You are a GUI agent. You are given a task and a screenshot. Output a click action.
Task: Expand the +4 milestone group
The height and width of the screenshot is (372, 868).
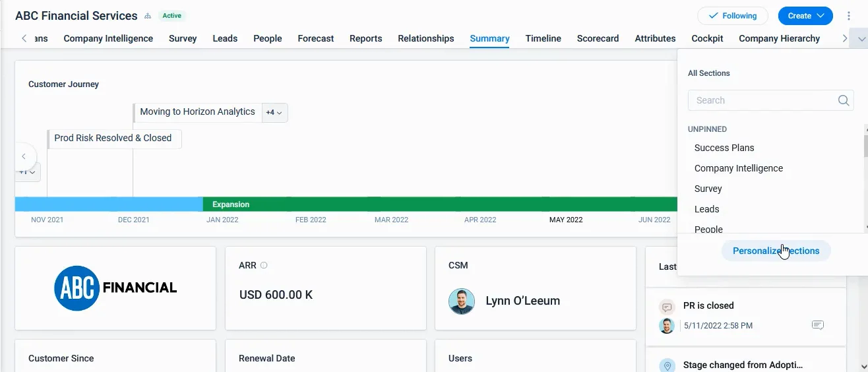click(274, 113)
